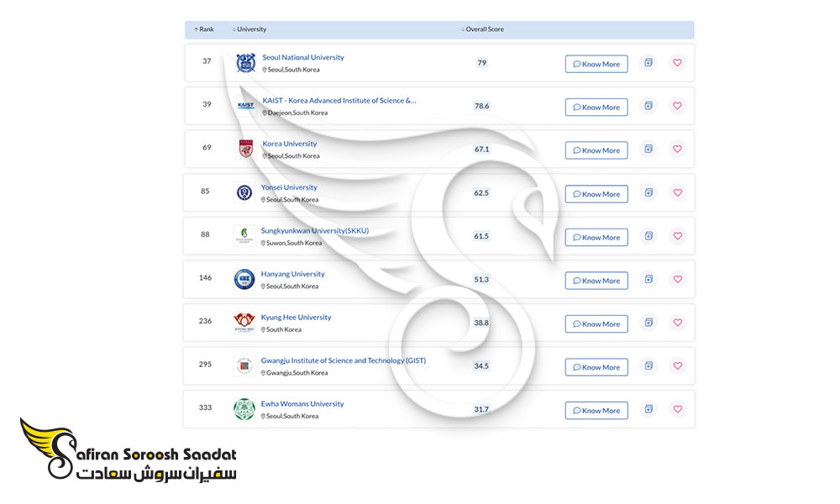Image resolution: width=840 pixels, height=504 pixels.
Task: Open Seoul National University link
Action: click(303, 57)
